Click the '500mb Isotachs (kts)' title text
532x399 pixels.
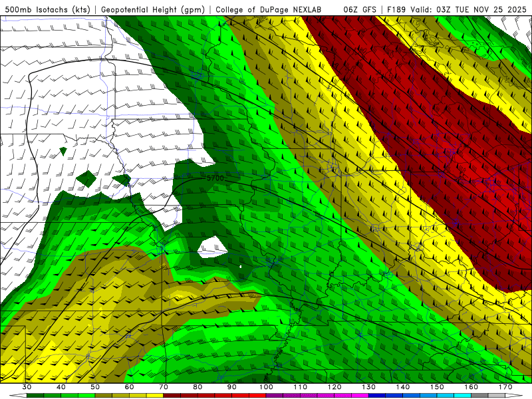tap(47, 9)
